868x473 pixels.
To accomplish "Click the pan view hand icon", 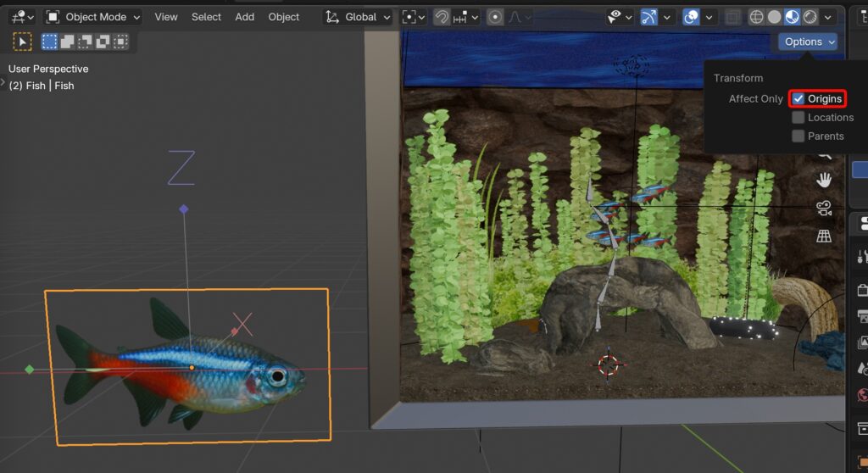I will [x=823, y=180].
